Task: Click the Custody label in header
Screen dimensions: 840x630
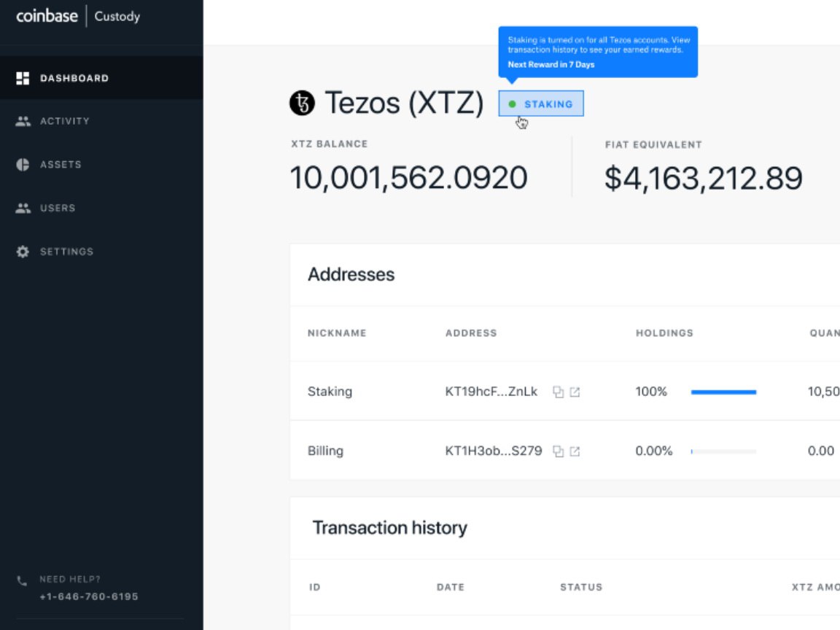Action: [117, 17]
